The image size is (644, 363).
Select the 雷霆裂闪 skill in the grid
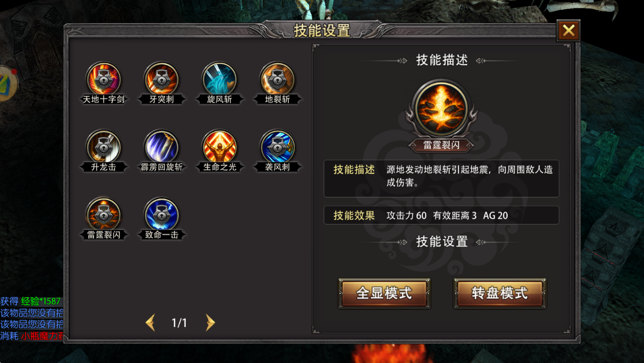click(x=104, y=215)
